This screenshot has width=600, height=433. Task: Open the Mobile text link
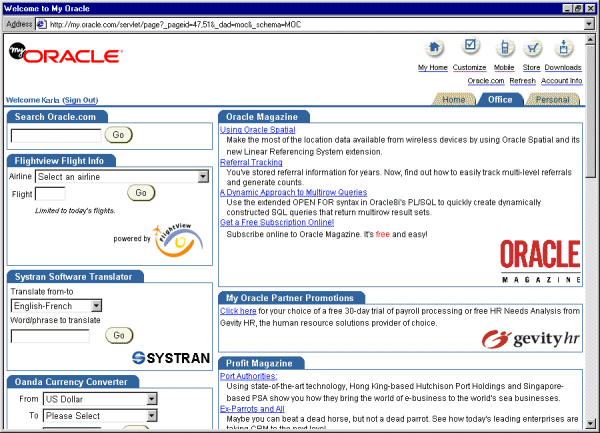pos(504,68)
